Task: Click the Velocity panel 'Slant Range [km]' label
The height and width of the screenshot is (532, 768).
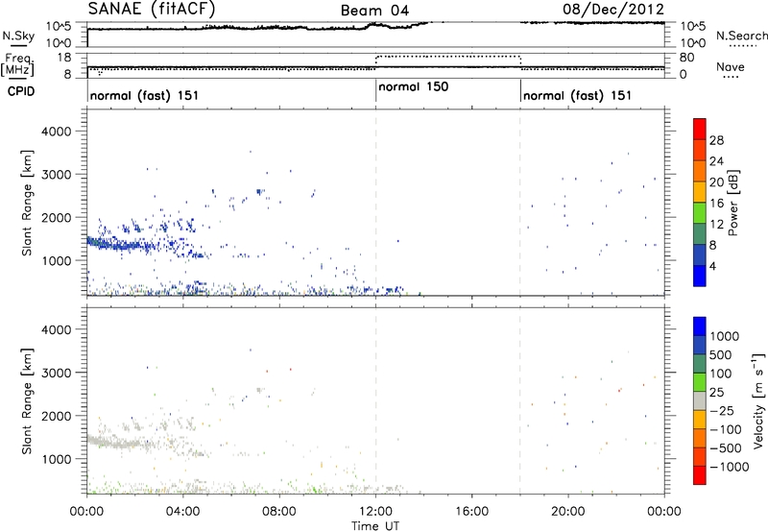Action: pos(27,401)
